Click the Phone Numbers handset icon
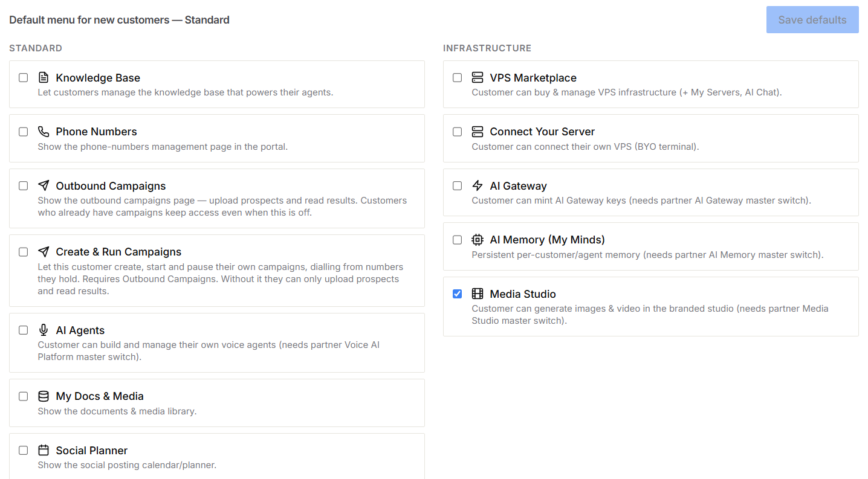Screen dimensions: 868x479 44,132
